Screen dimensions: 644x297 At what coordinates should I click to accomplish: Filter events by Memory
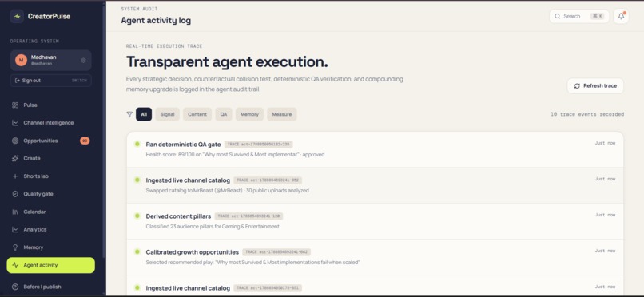pos(249,114)
